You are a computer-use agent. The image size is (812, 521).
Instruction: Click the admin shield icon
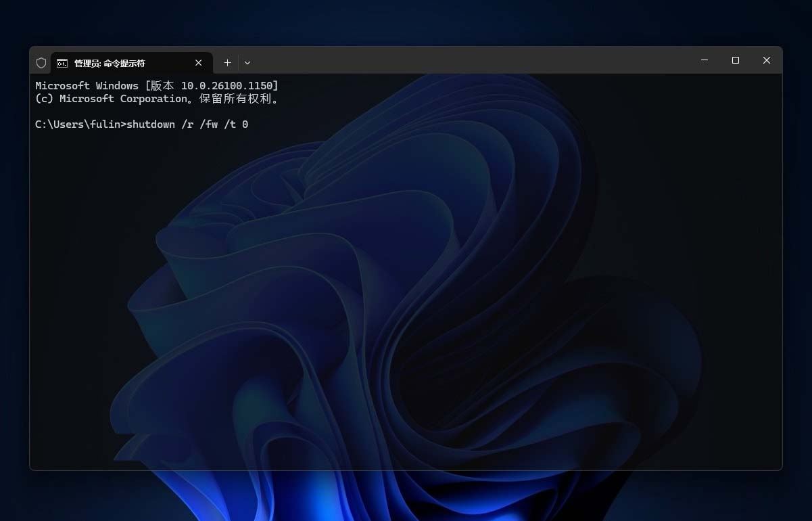pyautogui.click(x=41, y=62)
